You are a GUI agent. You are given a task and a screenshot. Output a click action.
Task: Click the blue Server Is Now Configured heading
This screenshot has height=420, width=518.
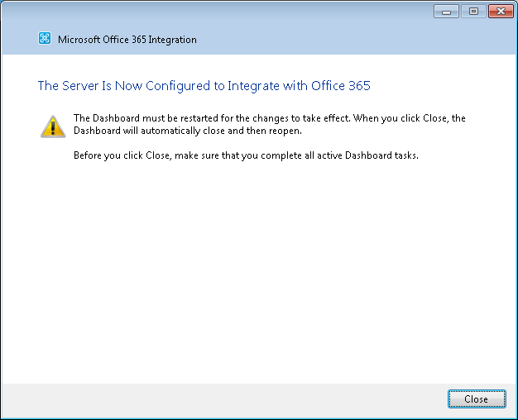(204, 86)
